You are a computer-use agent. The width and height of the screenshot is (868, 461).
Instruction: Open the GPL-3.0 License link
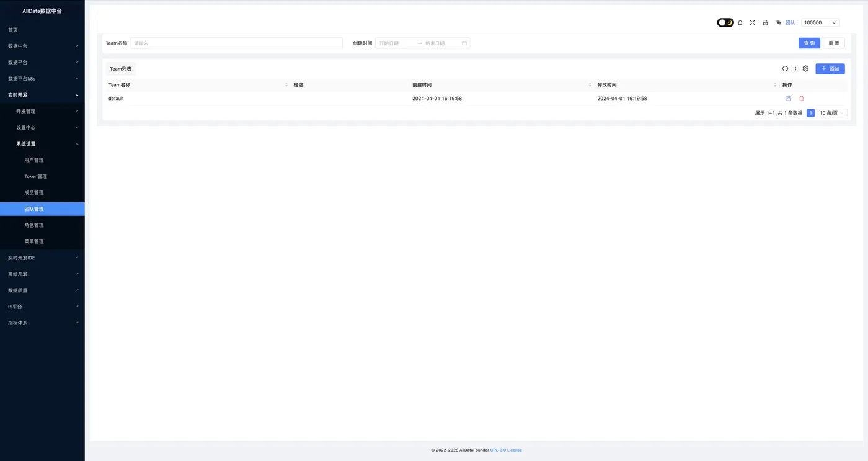coord(506,450)
